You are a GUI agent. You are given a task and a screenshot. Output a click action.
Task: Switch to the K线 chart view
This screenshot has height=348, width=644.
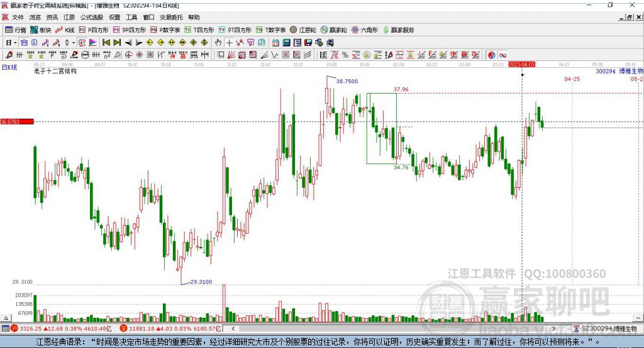coord(65,30)
